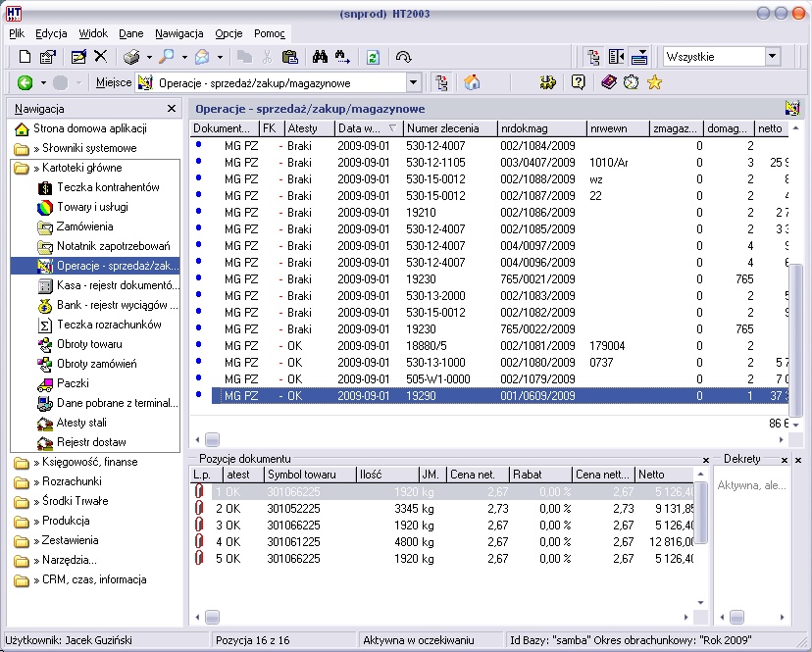Click the new document icon

(x=25, y=57)
